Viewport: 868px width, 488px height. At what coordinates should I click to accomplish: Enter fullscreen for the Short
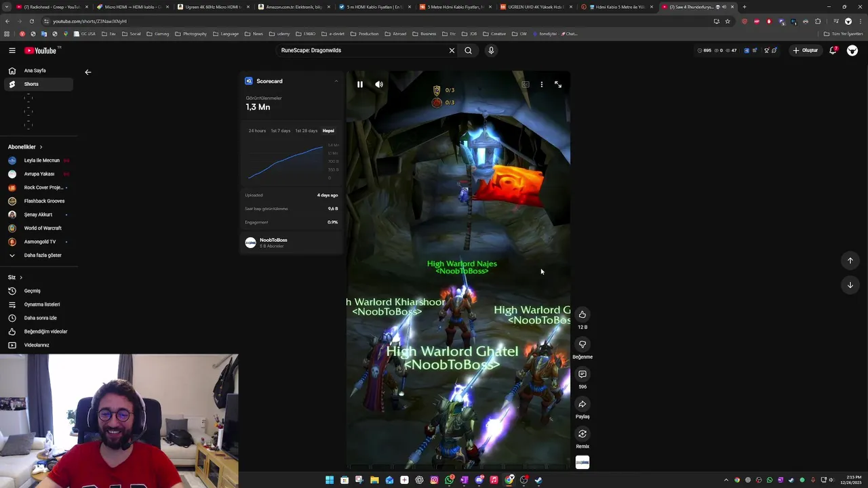click(x=558, y=85)
